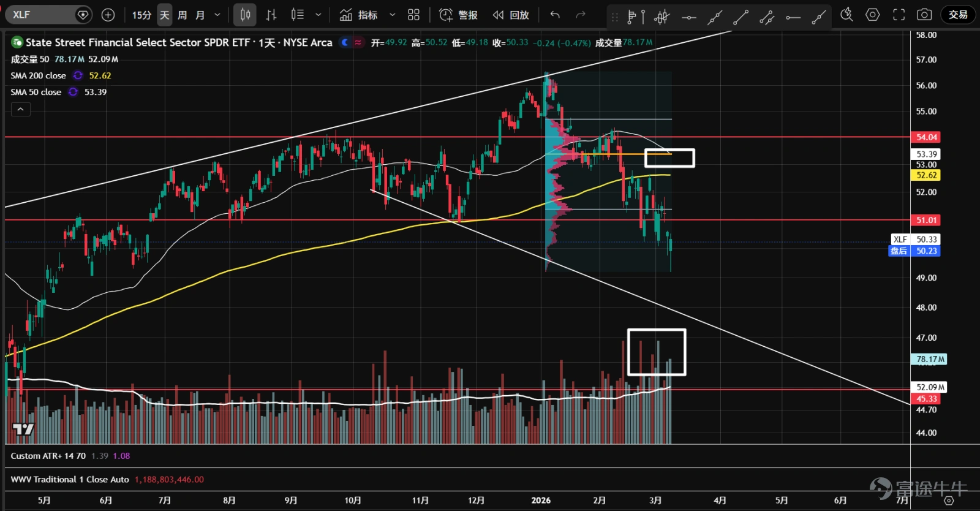Screen dimensions: 980x511
Task: Select the candlestick chart type
Action: pyautogui.click(x=245, y=15)
